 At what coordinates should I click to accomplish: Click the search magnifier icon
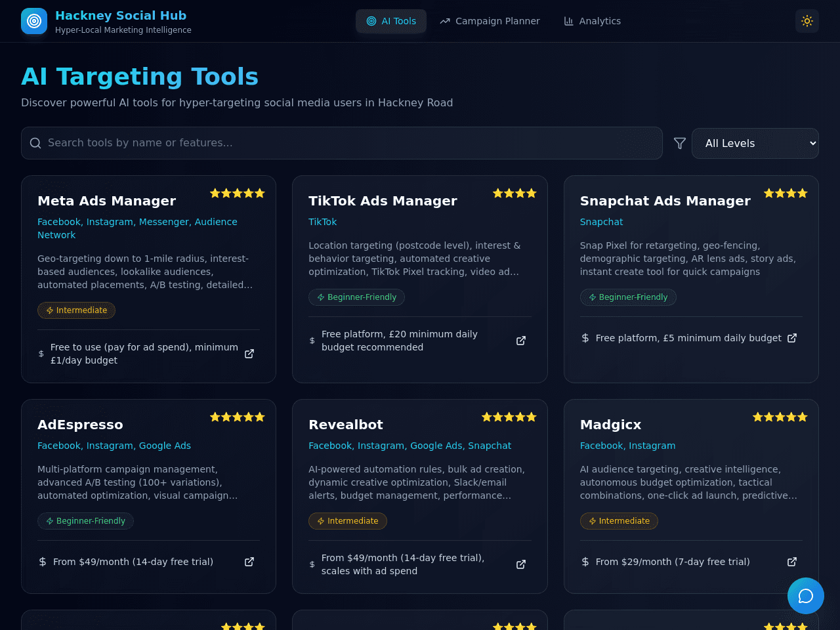pyautogui.click(x=35, y=143)
